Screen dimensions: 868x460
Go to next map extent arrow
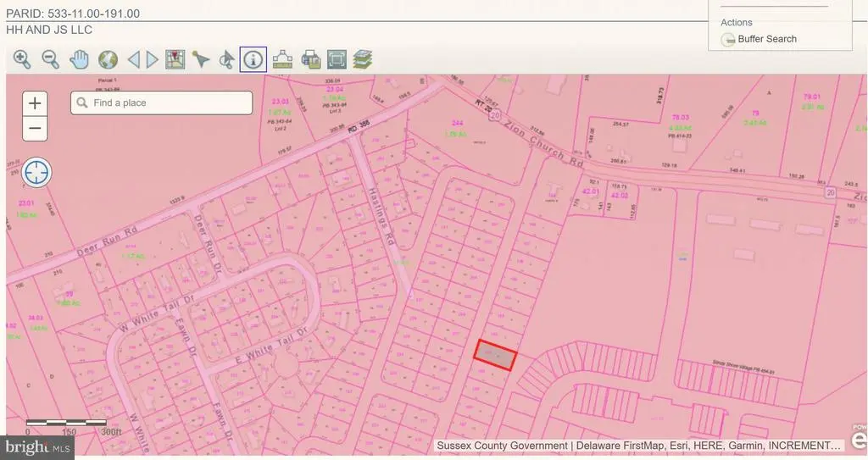click(x=153, y=59)
